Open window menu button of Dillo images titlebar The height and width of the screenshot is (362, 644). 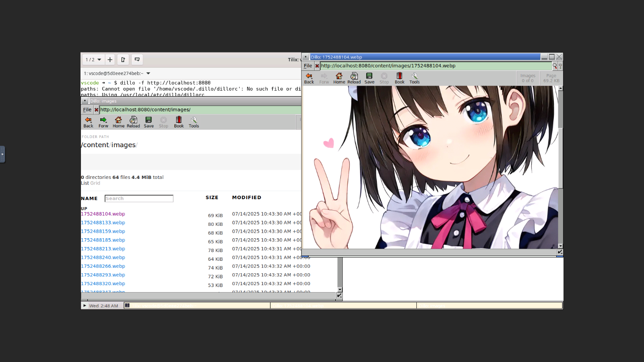pos(85,101)
